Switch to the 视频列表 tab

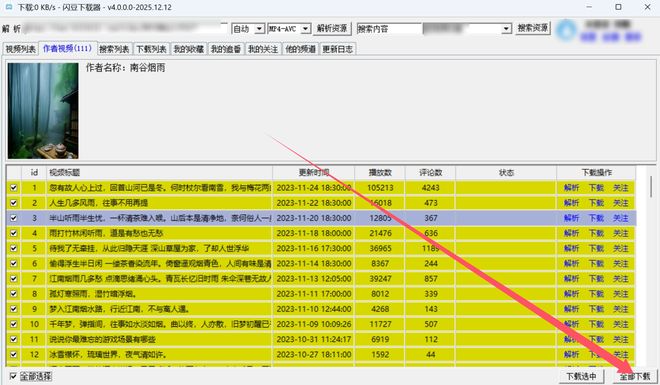pyautogui.click(x=21, y=49)
